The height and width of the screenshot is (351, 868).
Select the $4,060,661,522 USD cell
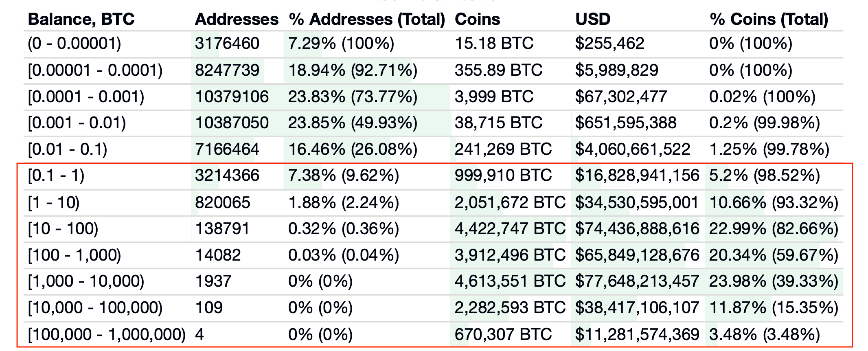632,149
